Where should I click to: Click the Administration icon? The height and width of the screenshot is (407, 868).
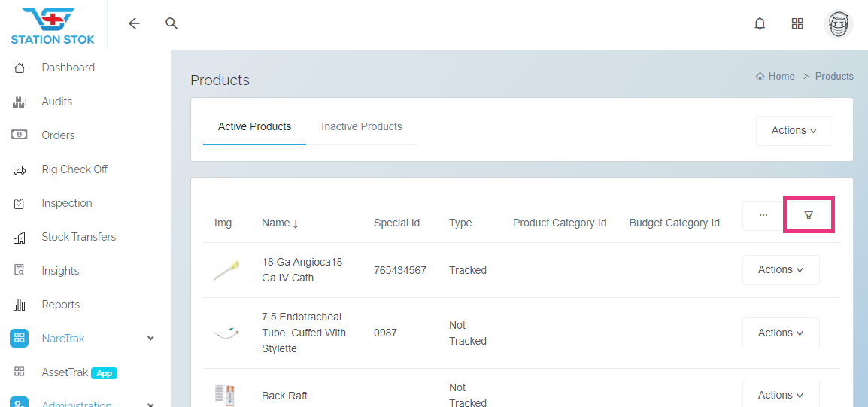click(19, 402)
